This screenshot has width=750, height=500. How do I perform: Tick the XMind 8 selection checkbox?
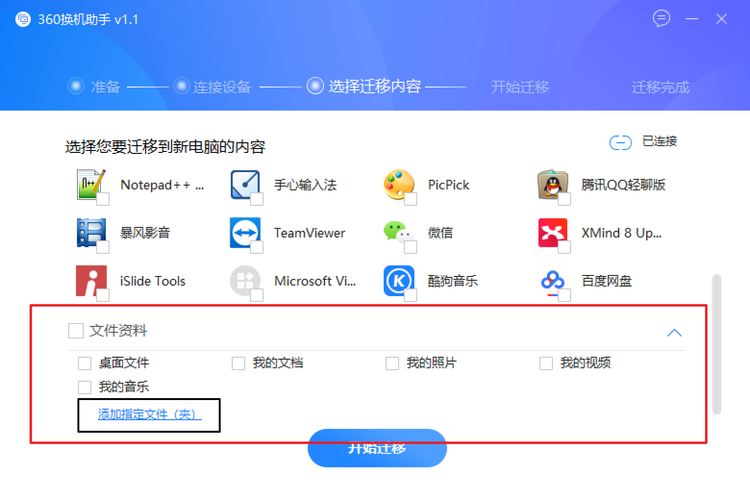(x=564, y=247)
